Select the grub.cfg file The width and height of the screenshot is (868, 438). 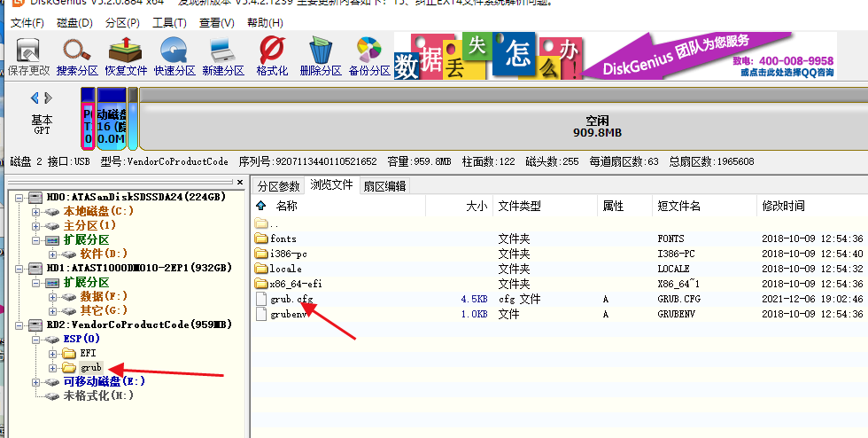[285, 299]
